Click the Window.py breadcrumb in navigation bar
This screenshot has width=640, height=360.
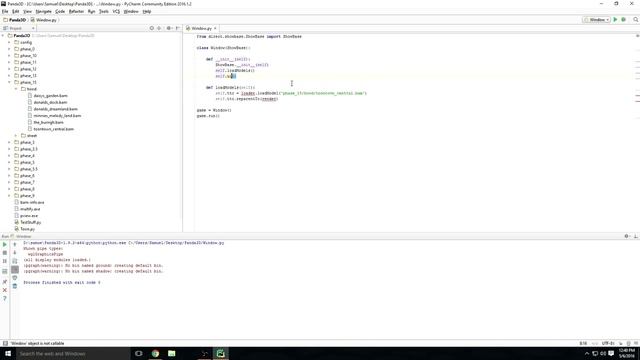(x=44, y=20)
